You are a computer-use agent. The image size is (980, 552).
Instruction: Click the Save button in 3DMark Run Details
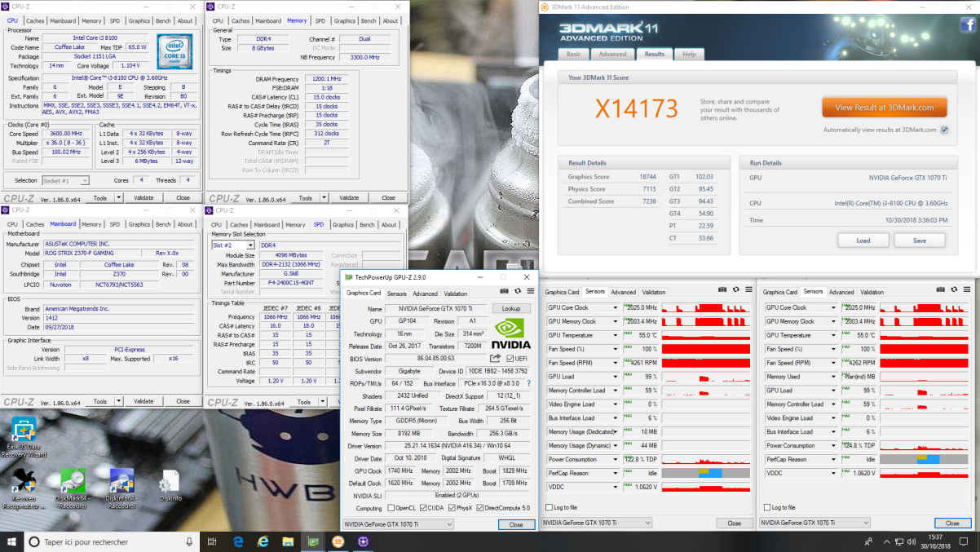920,241
